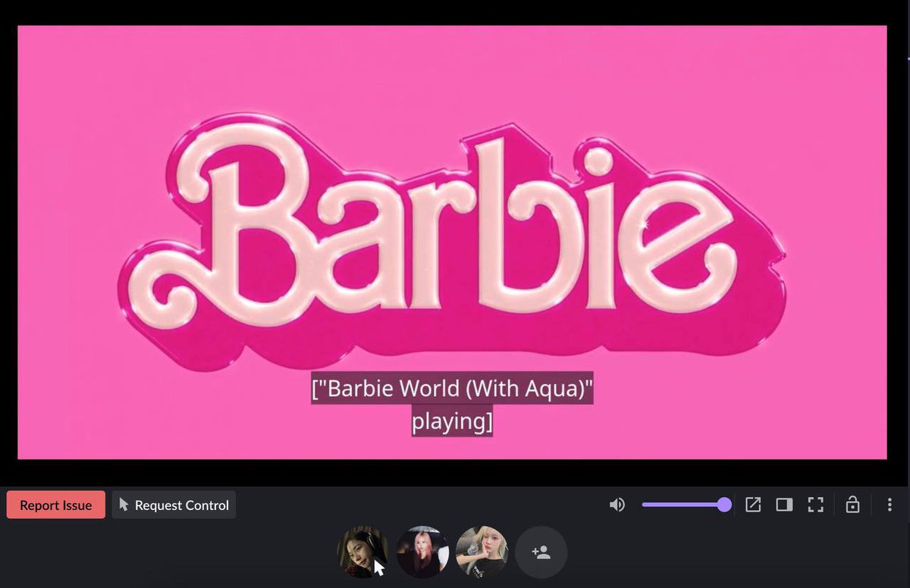Click the blonde viewer's avatar
The height and width of the screenshot is (588, 910).
click(x=483, y=552)
